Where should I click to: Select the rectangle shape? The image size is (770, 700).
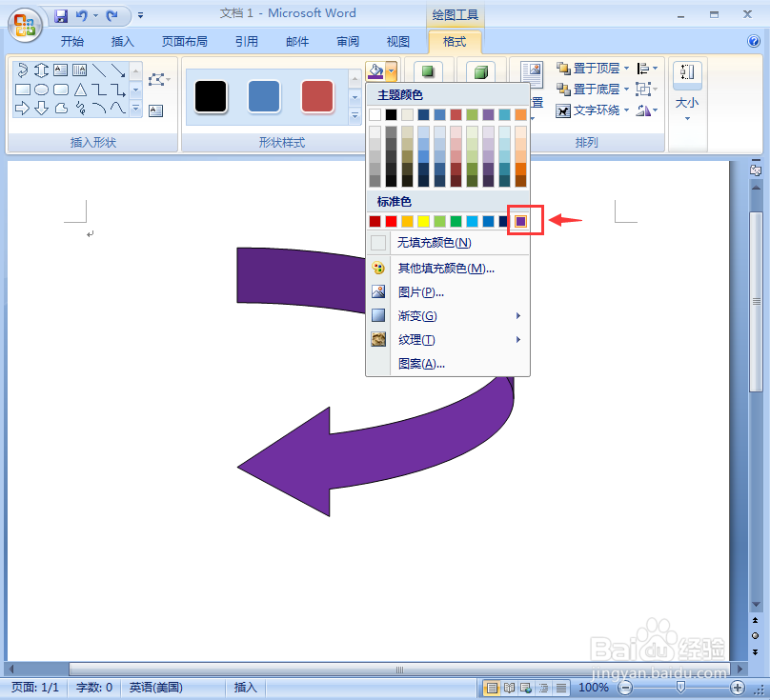click(x=23, y=90)
